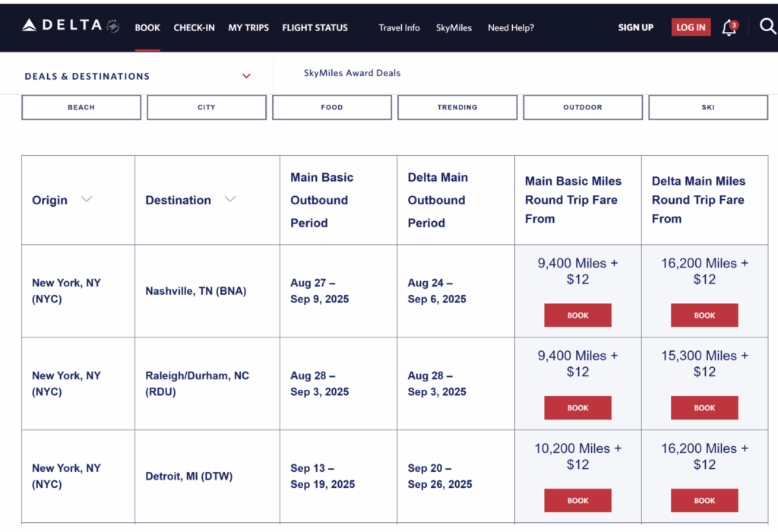Screen dimensions: 778x532
Task: Select the OUTDOOR category filter
Action: pyautogui.click(x=583, y=107)
